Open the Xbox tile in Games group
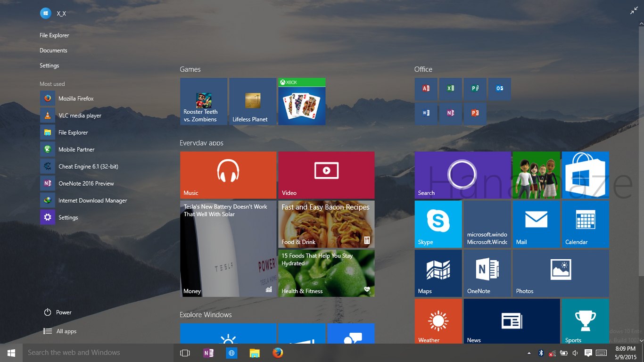Screen dimensions: 644x362 pyautogui.click(x=302, y=101)
